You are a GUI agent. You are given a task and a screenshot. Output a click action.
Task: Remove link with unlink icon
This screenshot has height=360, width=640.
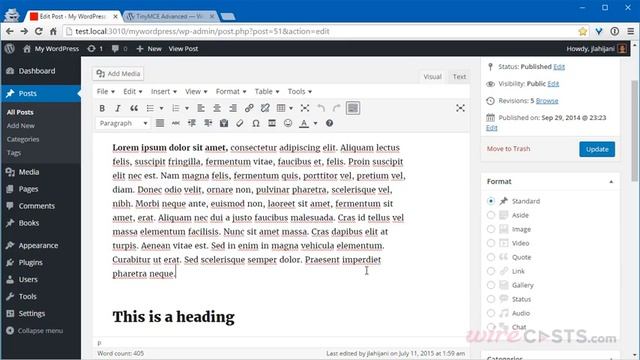(x=265, y=108)
